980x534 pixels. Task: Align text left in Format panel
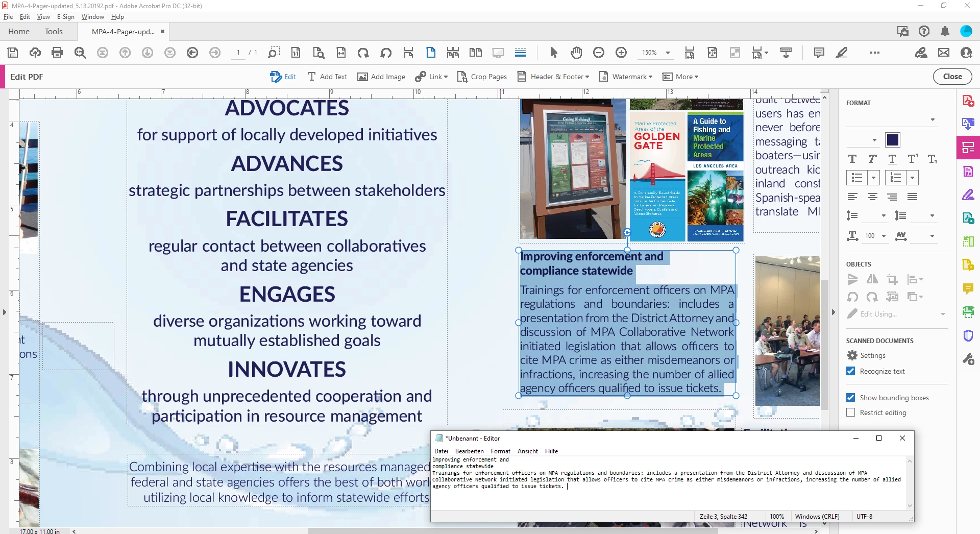[x=852, y=197]
